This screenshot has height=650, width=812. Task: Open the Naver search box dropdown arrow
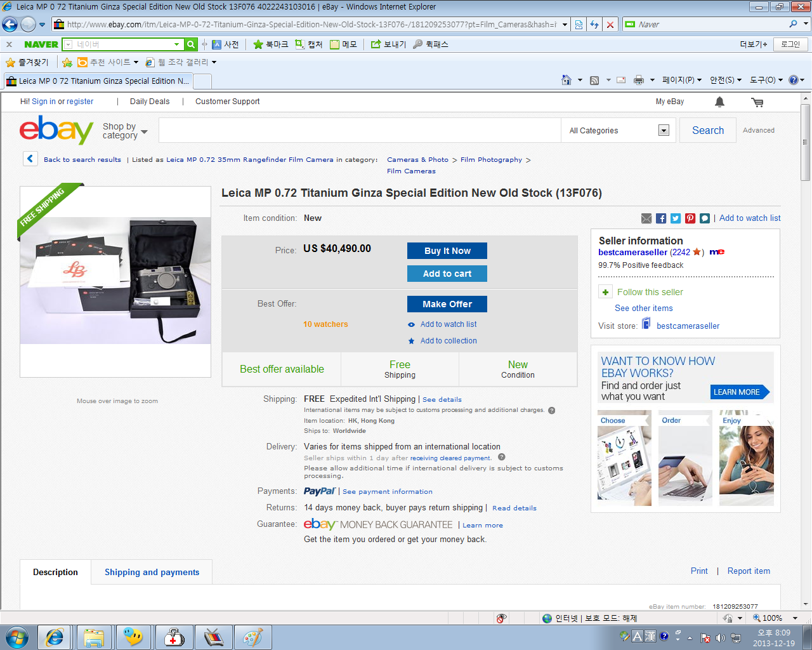(x=177, y=44)
